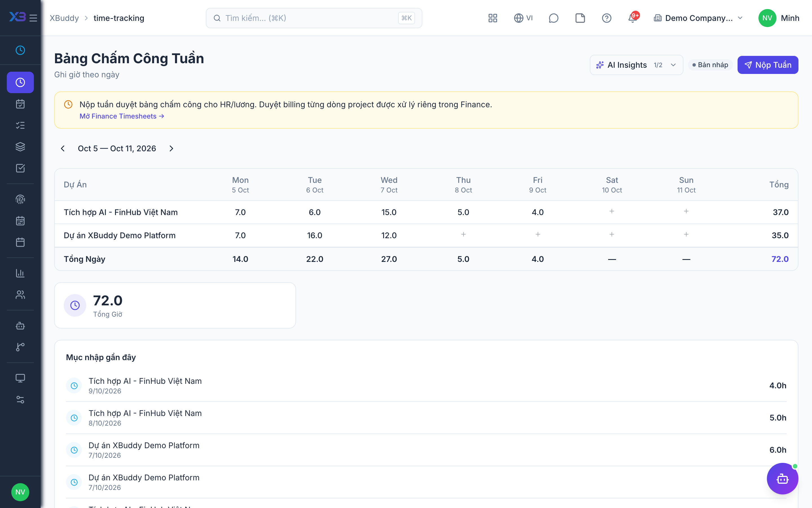Open the fingerprint attendance sidebar icon
This screenshot has height=508, width=812.
[x=20, y=199]
